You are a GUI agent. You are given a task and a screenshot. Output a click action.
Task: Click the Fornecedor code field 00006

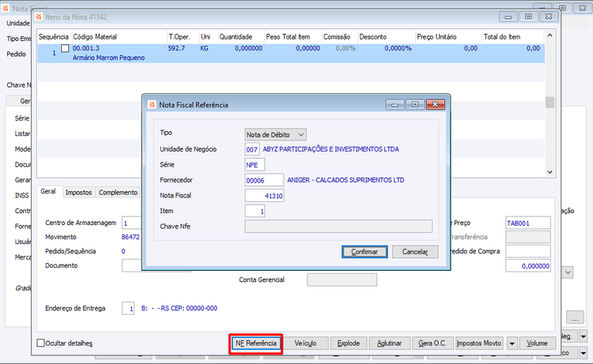pyautogui.click(x=264, y=181)
